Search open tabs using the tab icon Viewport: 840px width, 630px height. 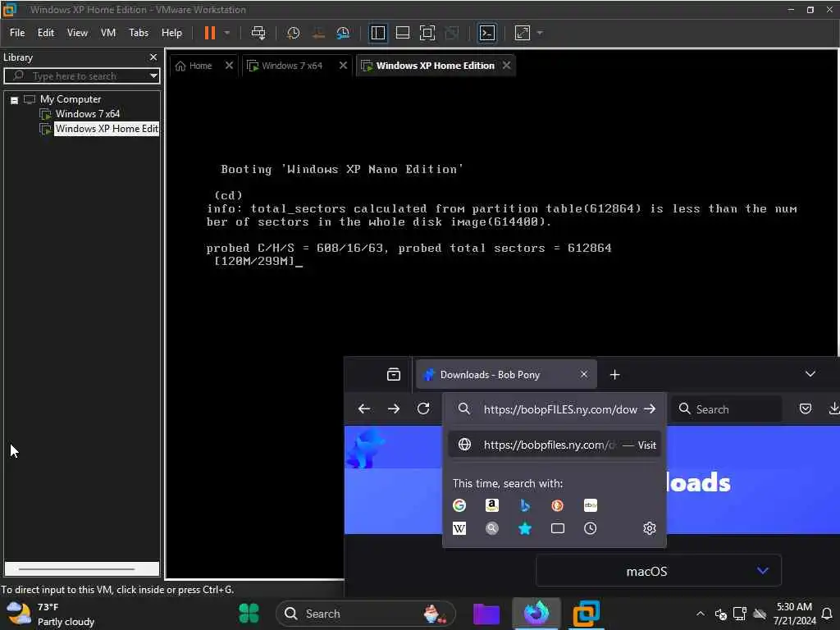point(557,529)
